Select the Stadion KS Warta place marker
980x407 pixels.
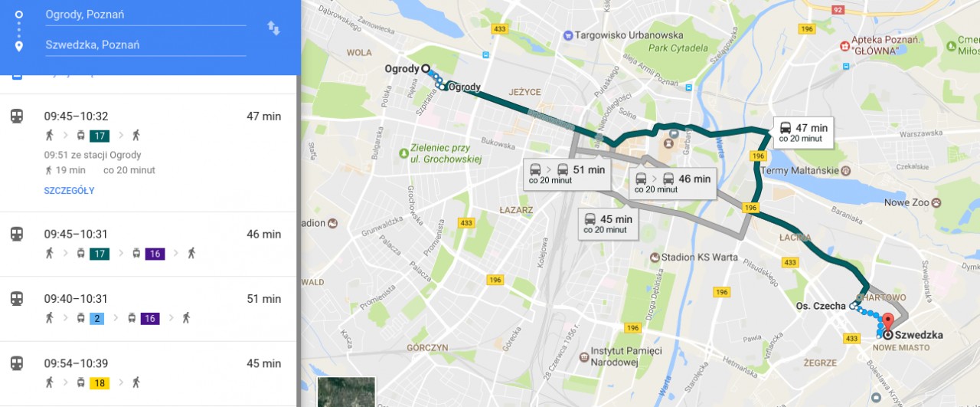click(655, 258)
